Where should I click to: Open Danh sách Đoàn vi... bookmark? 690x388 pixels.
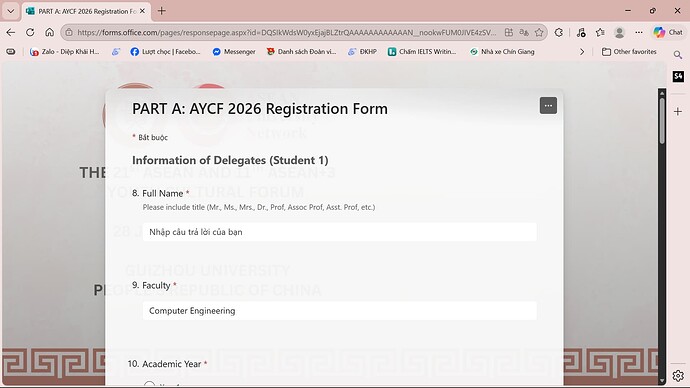tap(301, 51)
